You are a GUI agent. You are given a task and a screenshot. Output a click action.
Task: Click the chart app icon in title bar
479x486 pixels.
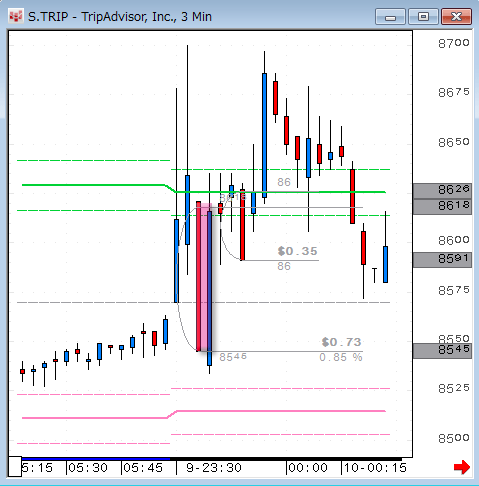[16, 16]
